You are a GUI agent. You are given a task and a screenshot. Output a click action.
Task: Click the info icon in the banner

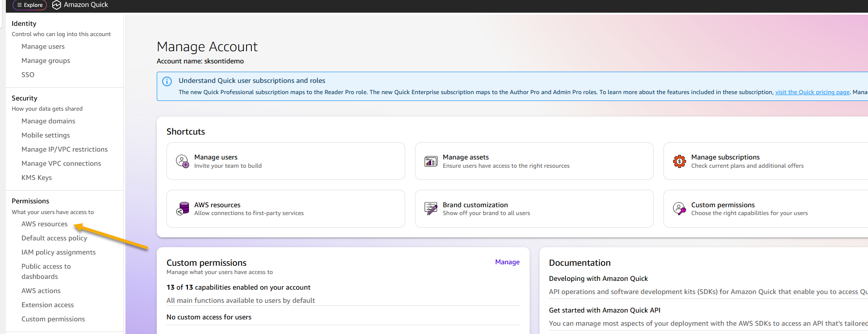pos(167,81)
